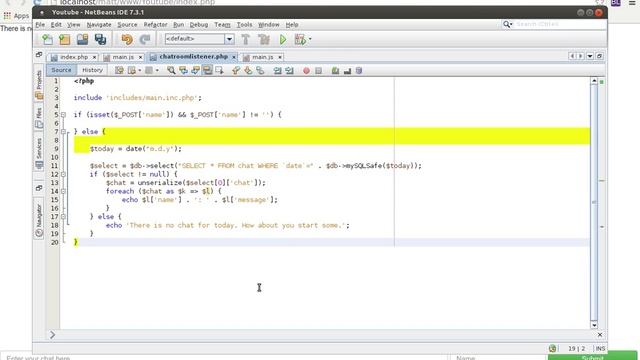Click the status bar notification icon
The height and width of the screenshot is (360, 640).
(552, 348)
